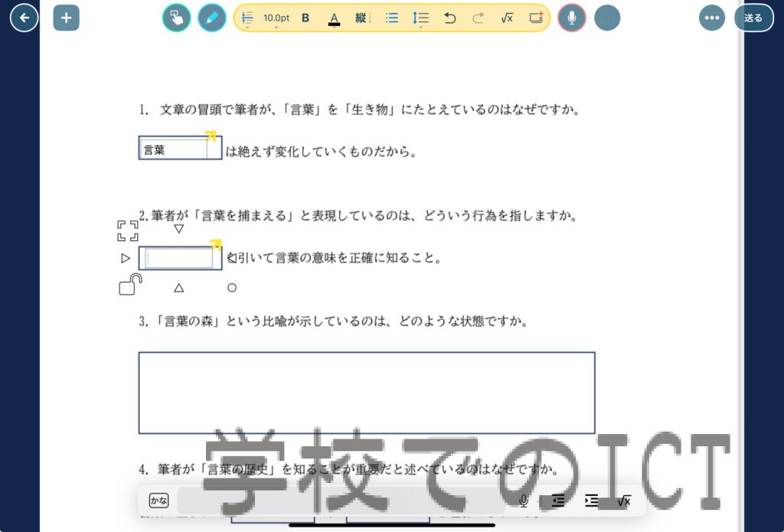Image resolution: width=784 pixels, height=532 pixels.
Task: Open the paragraph alignment dropdown
Action: point(247,18)
